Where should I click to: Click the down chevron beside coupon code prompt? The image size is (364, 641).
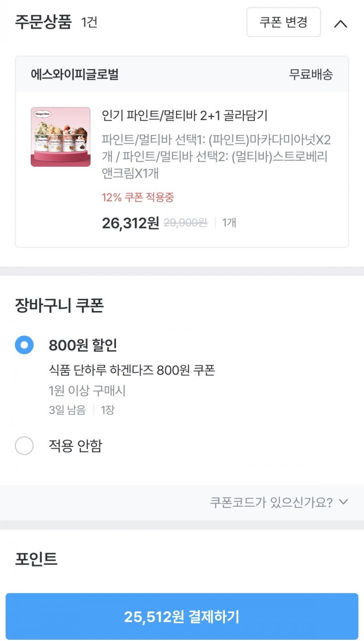[x=343, y=502]
